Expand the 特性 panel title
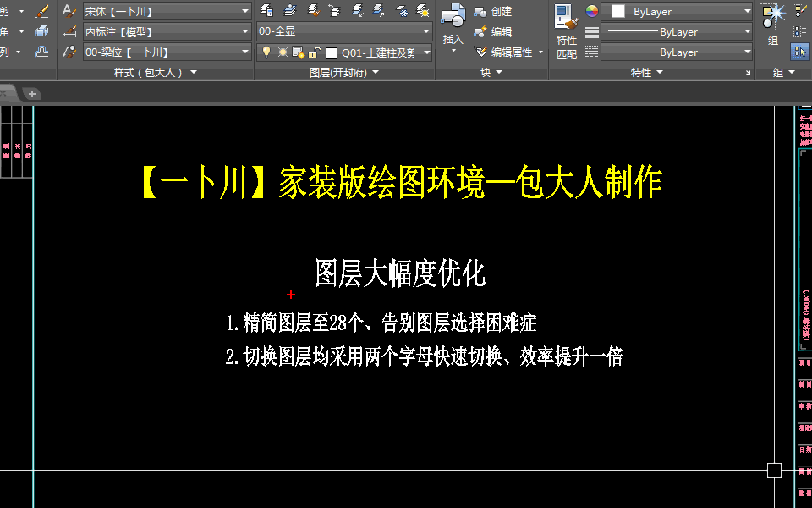Viewport: 812px width, 508px height. point(646,73)
